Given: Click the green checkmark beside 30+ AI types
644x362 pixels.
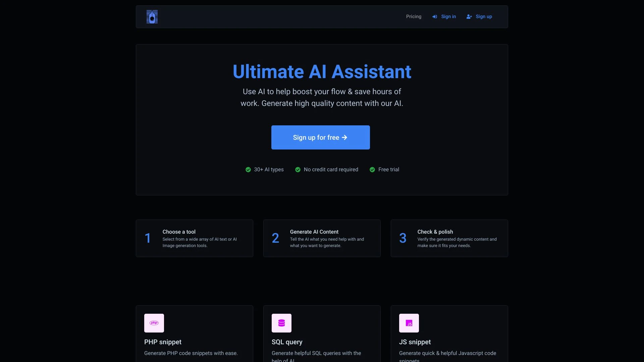Looking at the screenshot, I should click(248, 170).
